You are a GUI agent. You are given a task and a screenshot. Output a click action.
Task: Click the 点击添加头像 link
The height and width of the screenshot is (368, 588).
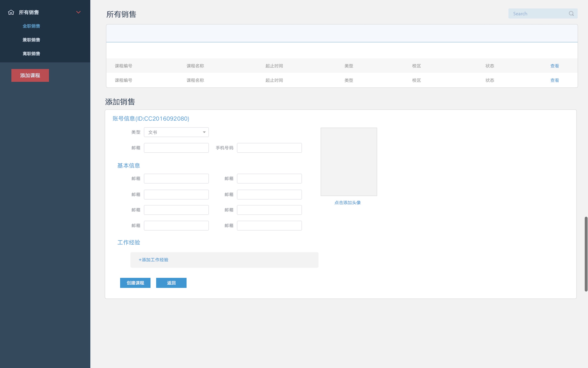tap(348, 202)
